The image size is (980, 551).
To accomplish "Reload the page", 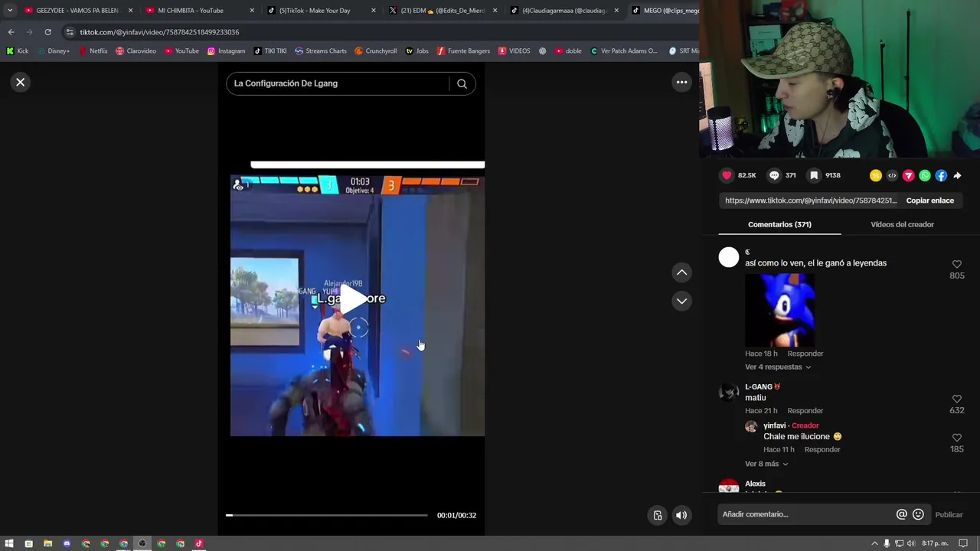I will coord(47,32).
